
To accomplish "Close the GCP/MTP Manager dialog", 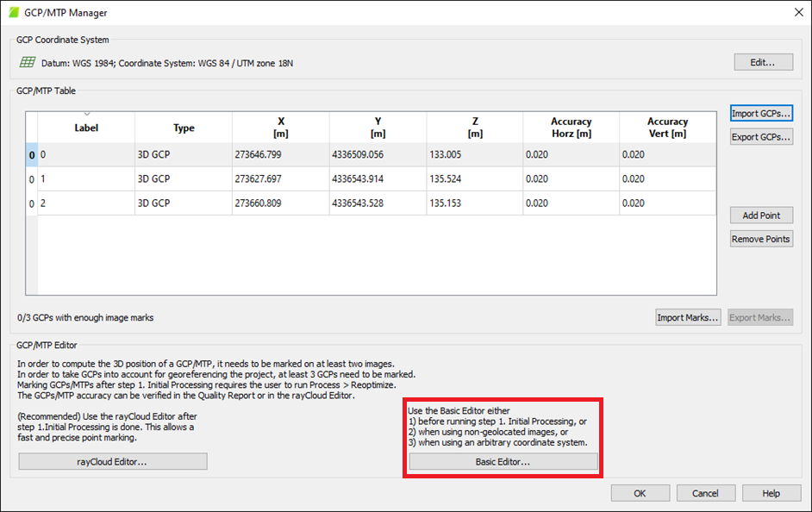I will click(x=796, y=13).
